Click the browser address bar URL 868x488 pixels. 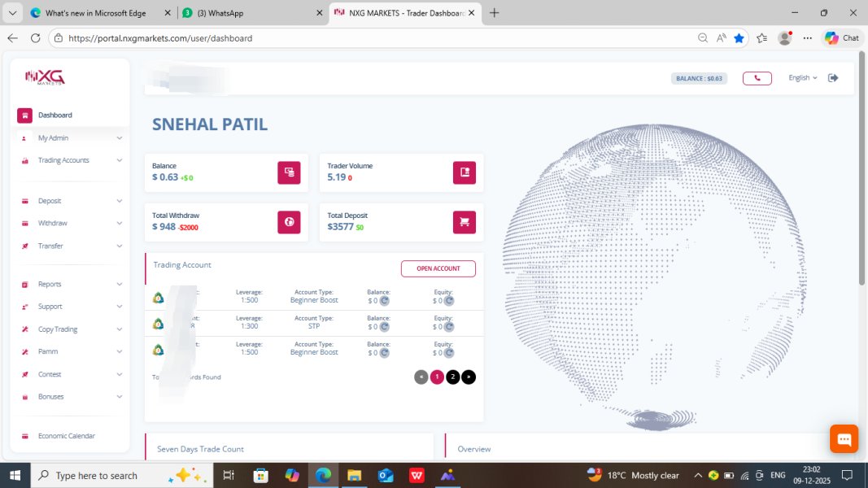(244, 38)
